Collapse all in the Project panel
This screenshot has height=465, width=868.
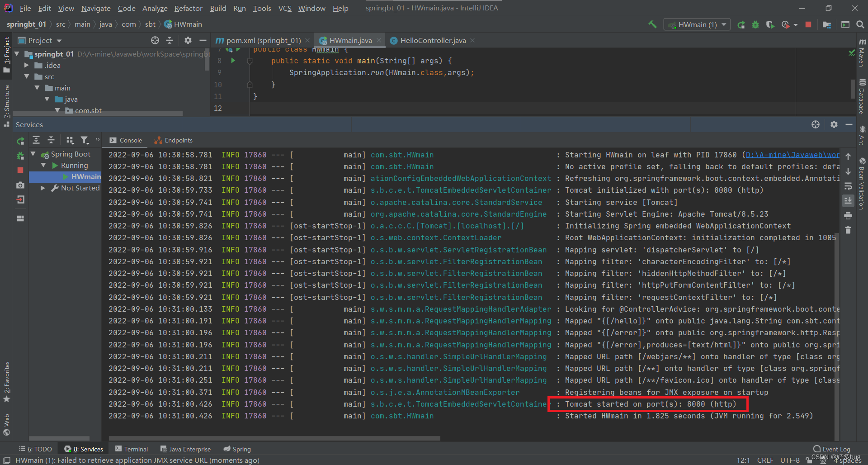[170, 40]
